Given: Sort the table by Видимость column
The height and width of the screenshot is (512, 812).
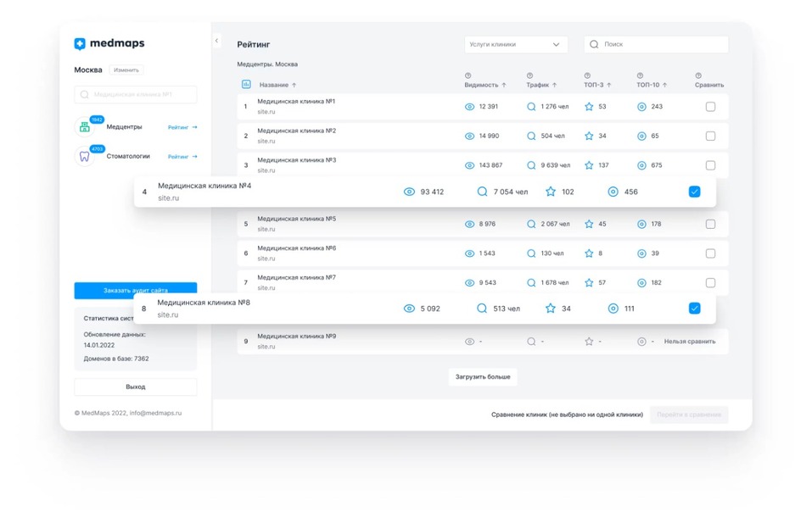Looking at the screenshot, I should click(x=484, y=85).
